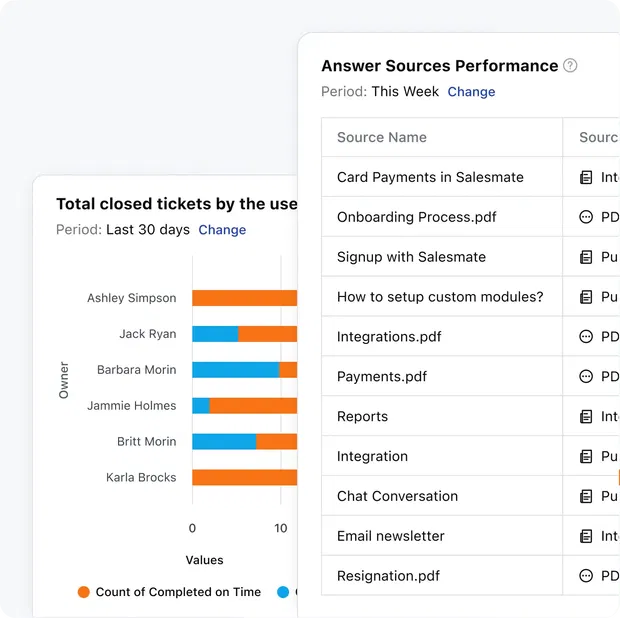Click PDF icon in Resignation.pdf row
Viewport: 620px width, 618px height.
[586, 576]
